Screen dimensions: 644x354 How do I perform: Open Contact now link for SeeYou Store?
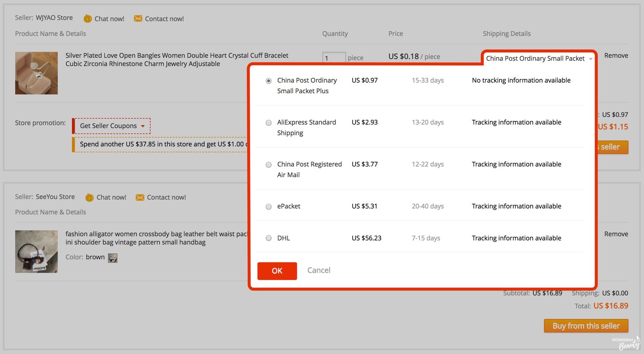tap(166, 197)
